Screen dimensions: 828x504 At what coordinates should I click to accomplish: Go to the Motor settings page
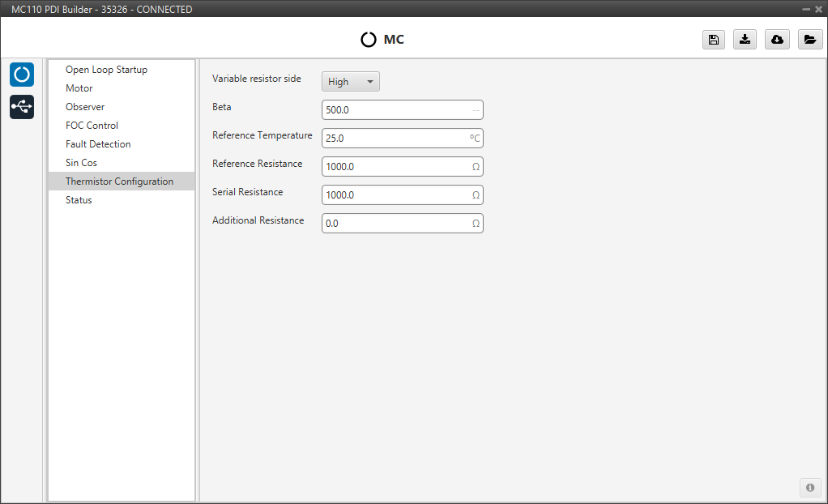click(79, 88)
